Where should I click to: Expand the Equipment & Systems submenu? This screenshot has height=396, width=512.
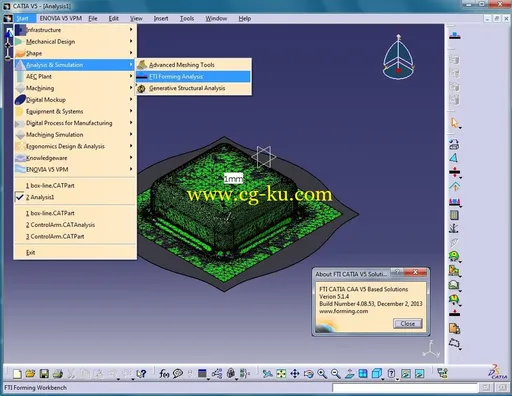pyautogui.click(x=75, y=111)
